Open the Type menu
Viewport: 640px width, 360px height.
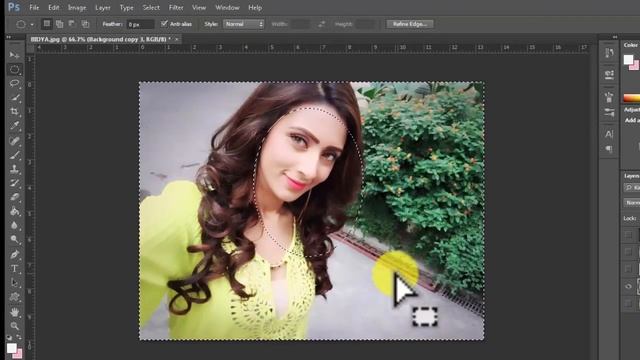[127, 7]
